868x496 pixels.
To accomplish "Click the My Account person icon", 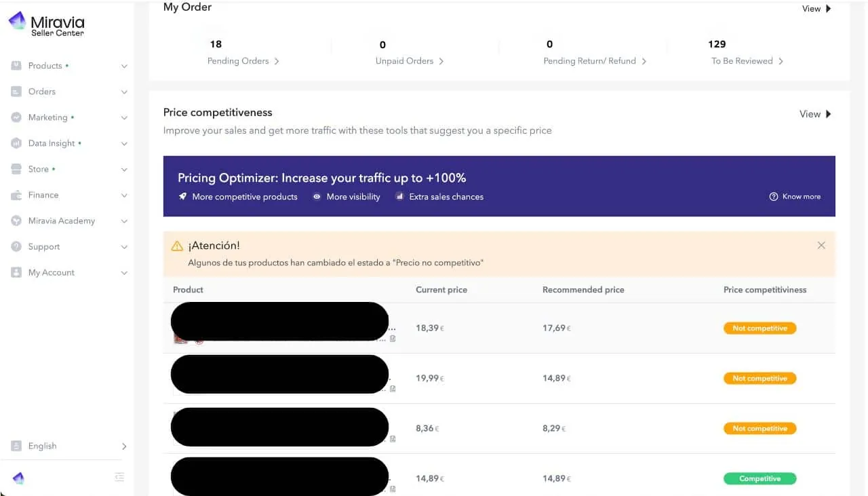I will click(16, 272).
